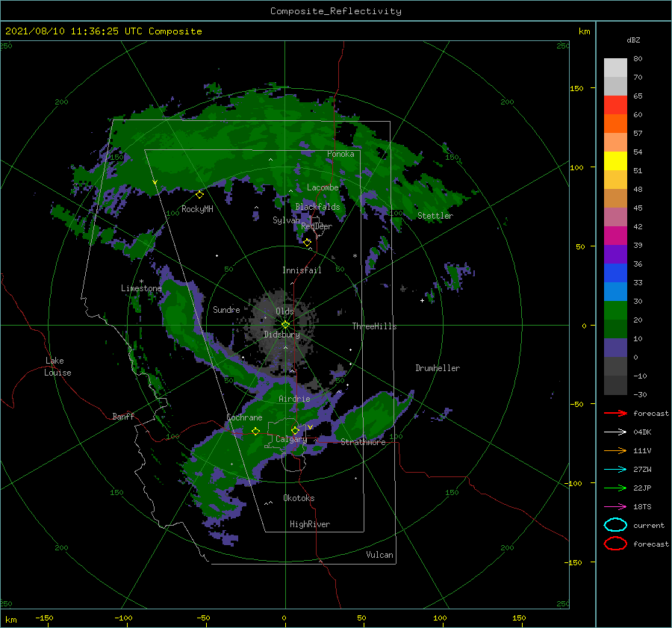Viewport: 672px width, 628px height.
Task: Click the Okotoks label
Action: (x=299, y=498)
